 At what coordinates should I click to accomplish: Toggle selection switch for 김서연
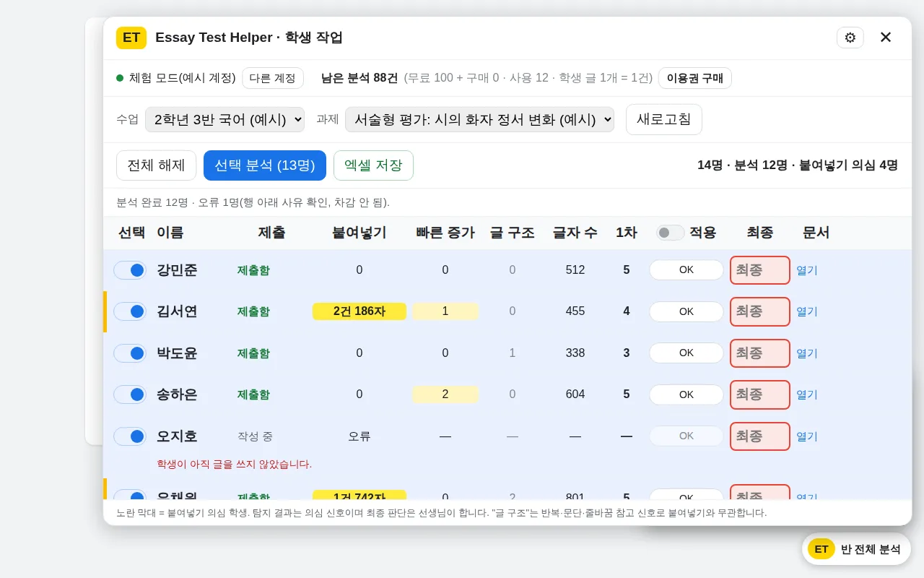pyautogui.click(x=130, y=311)
